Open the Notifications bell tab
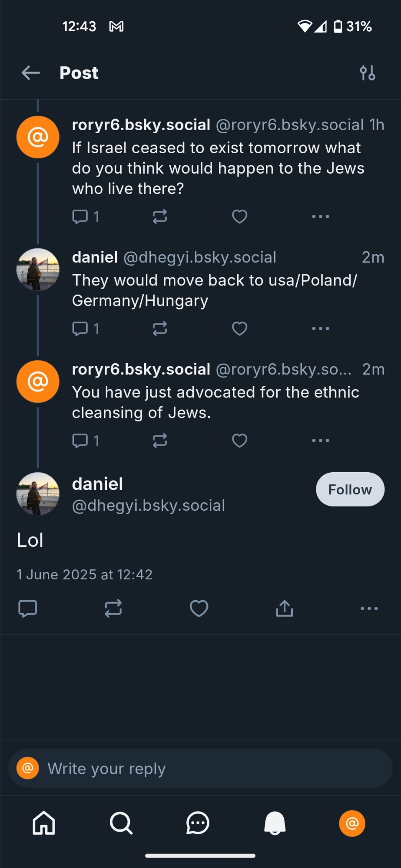The image size is (401, 868). point(275,823)
